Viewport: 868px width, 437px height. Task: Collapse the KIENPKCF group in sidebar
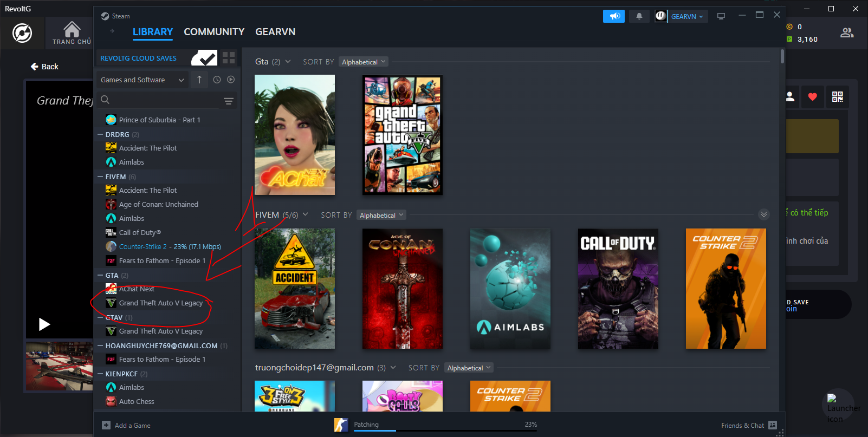point(100,374)
